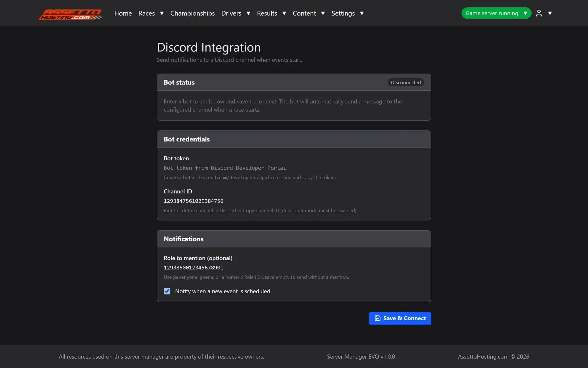
Task: Expand the Settings dropdown menu
Action: point(348,13)
